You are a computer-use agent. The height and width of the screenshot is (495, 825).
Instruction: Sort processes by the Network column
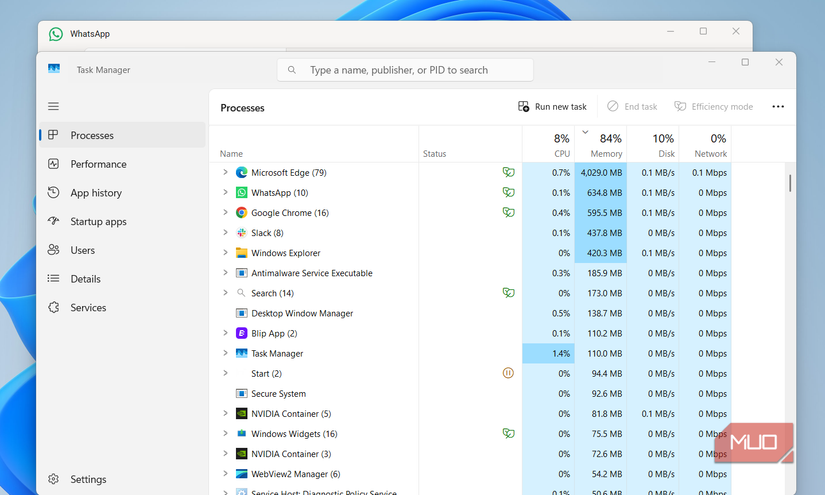pos(705,144)
